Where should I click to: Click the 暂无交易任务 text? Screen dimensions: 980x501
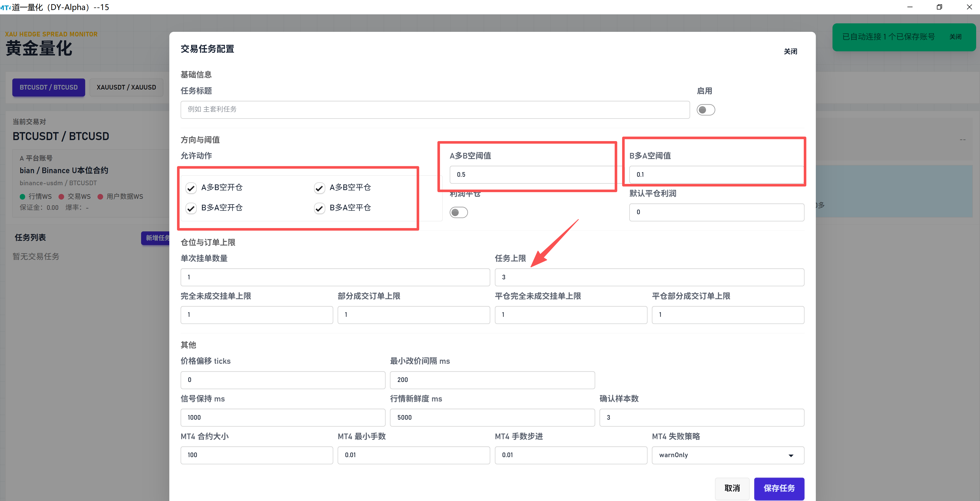pos(36,257)
